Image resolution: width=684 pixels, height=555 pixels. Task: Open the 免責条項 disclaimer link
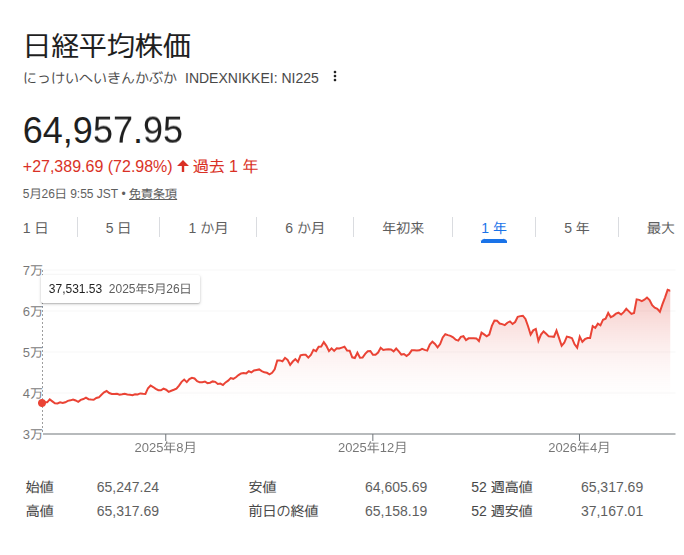click(153, 194)
